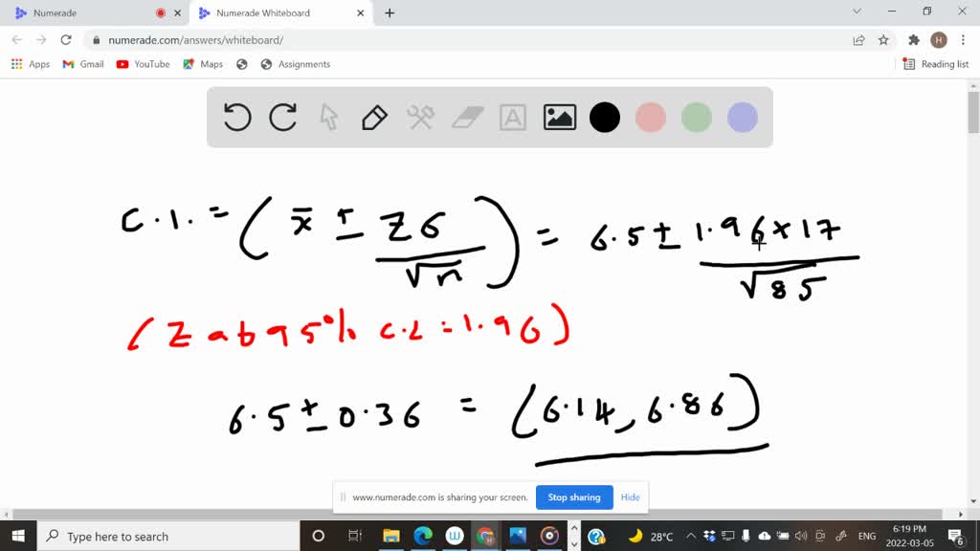980x551 pixels.
Task: Insert an image with the picture icon
Action: click(x=559, y=118)
